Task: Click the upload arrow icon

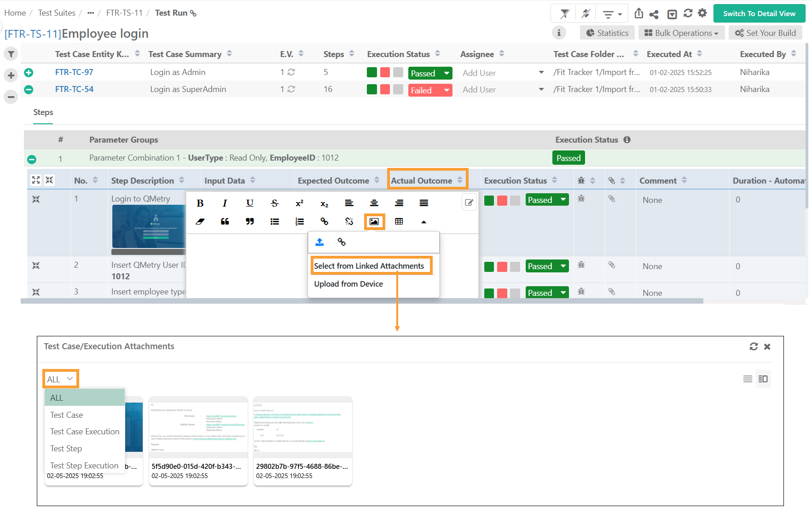Action: click(x=319, y=242)
